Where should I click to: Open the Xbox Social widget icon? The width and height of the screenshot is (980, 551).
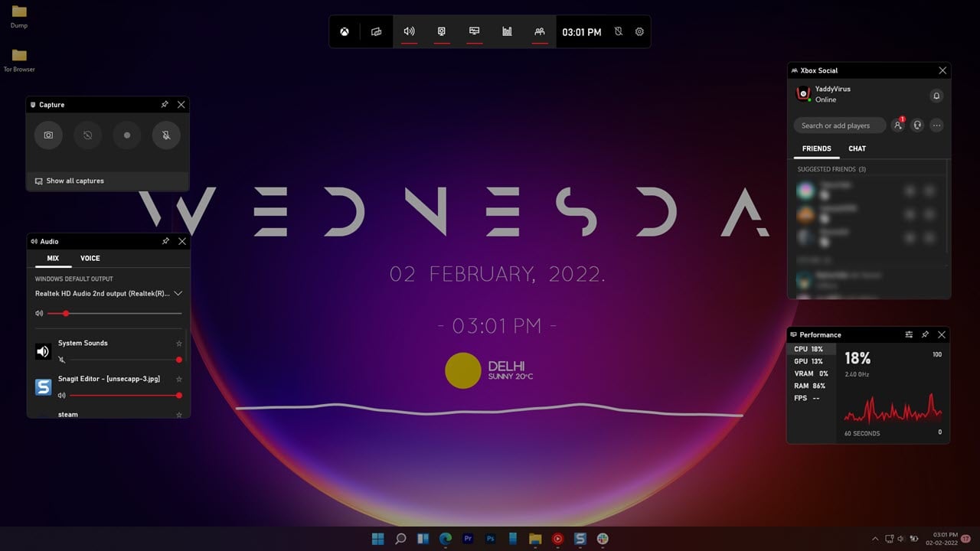click(540, 31)
